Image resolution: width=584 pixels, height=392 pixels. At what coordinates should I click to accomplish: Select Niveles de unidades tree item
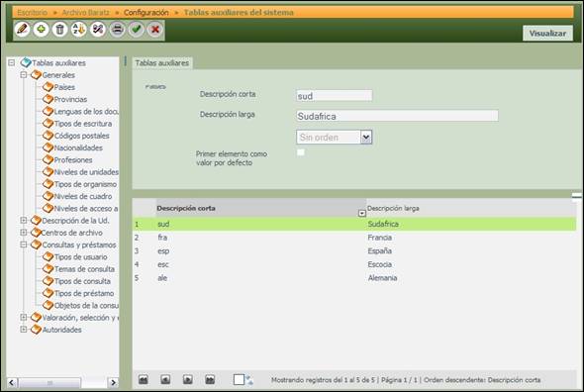pos(86,172)
